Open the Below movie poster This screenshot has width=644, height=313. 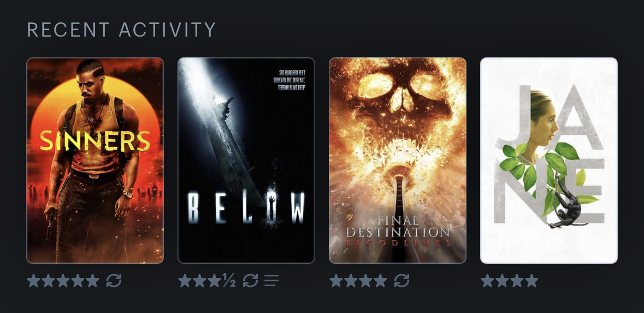pos(246,161)
